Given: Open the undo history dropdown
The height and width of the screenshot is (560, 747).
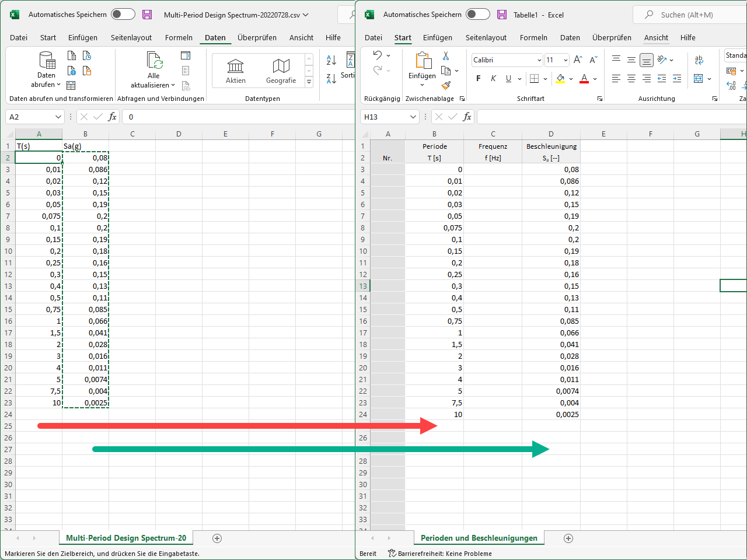Looking at the screenshot, I should 389,55.
